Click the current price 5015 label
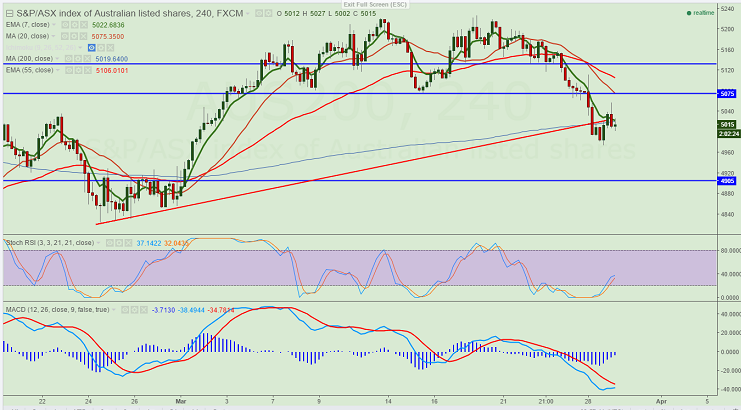The image size is (741, 410). (x=728, y=125)
